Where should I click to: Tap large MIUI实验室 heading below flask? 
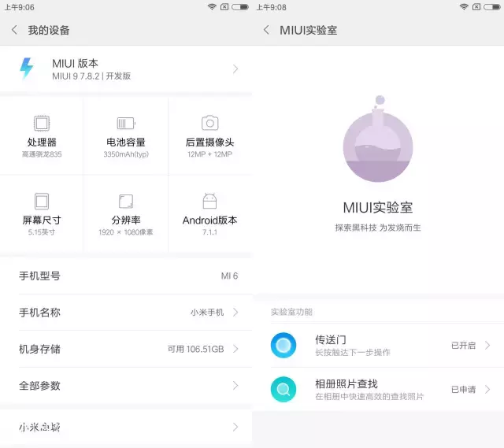tap(378, 208)
